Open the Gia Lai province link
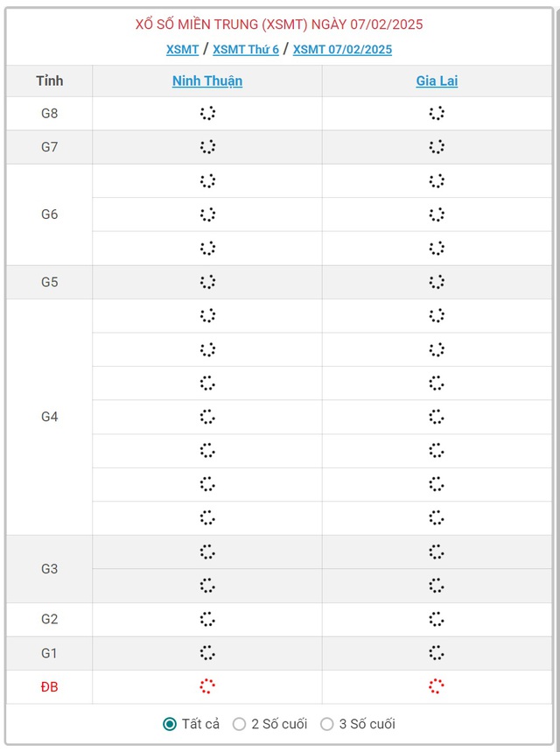The width and height of the screenshot is (560, 752). click(x=437, y=81)
